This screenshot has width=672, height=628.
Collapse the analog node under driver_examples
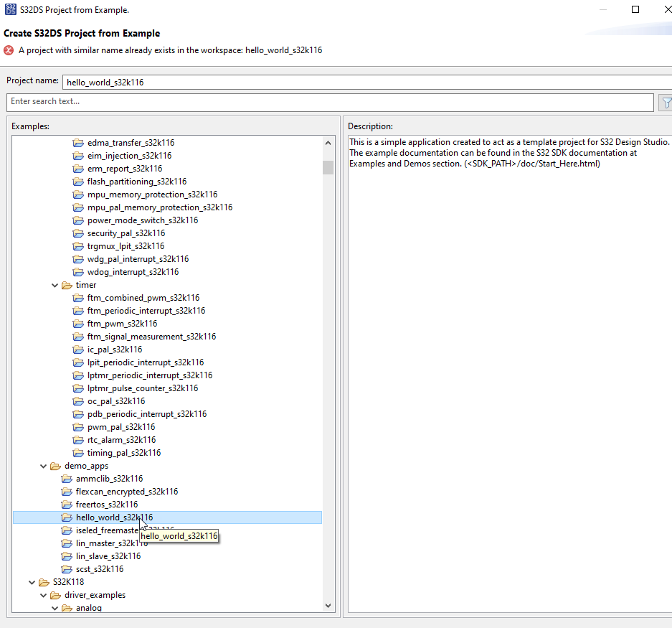[55, 607]
